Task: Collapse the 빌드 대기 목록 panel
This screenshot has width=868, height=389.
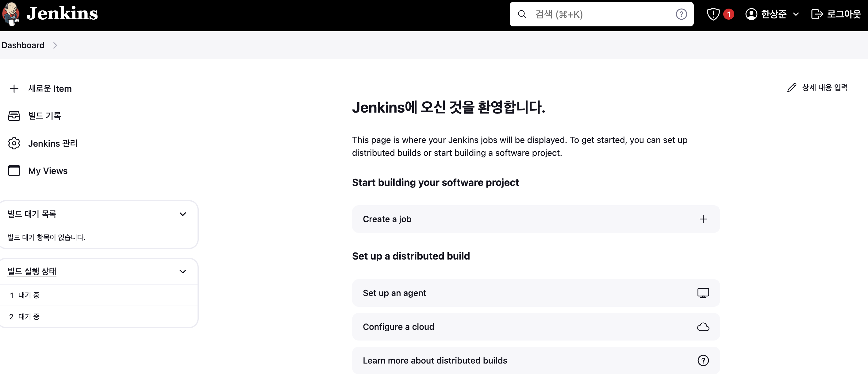Action: (x=183, y=214)
